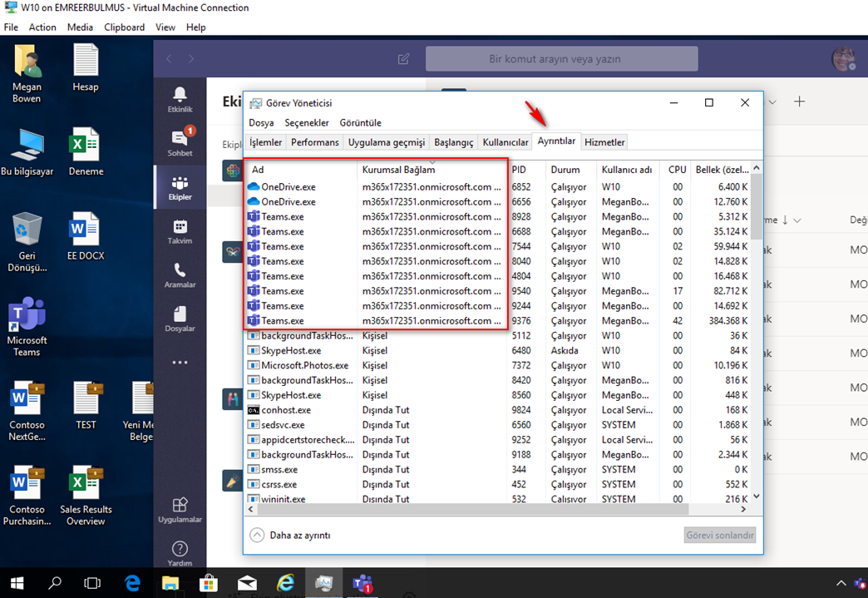This screenshot has height=598, width=868.
Task: Select the Megan Bowen desktop icon
Action: [x=27, y=74]
